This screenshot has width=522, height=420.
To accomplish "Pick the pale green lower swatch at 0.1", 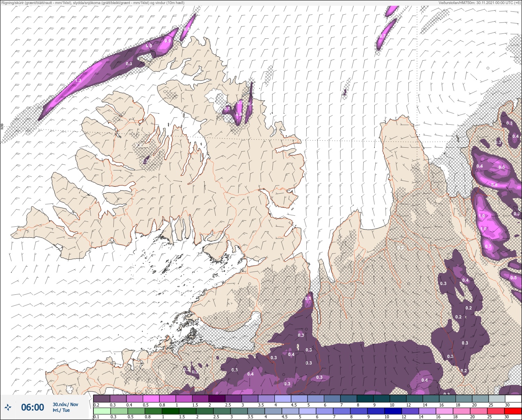I will tap(102, 411).
